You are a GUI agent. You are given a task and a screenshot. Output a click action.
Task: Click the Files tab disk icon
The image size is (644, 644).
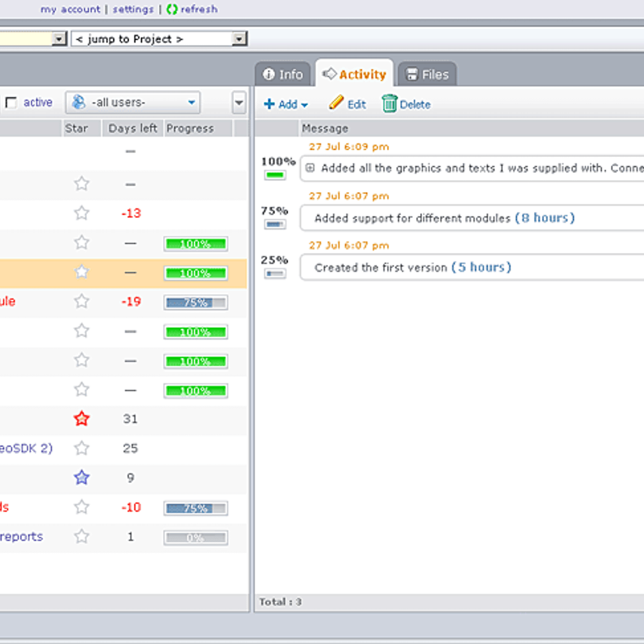coord(412,75)
